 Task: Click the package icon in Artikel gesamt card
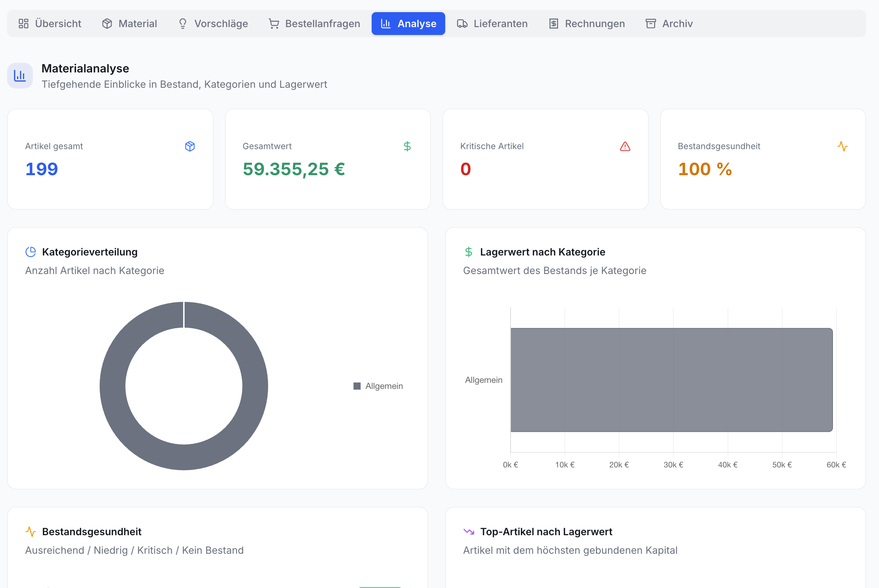(190, 146)
